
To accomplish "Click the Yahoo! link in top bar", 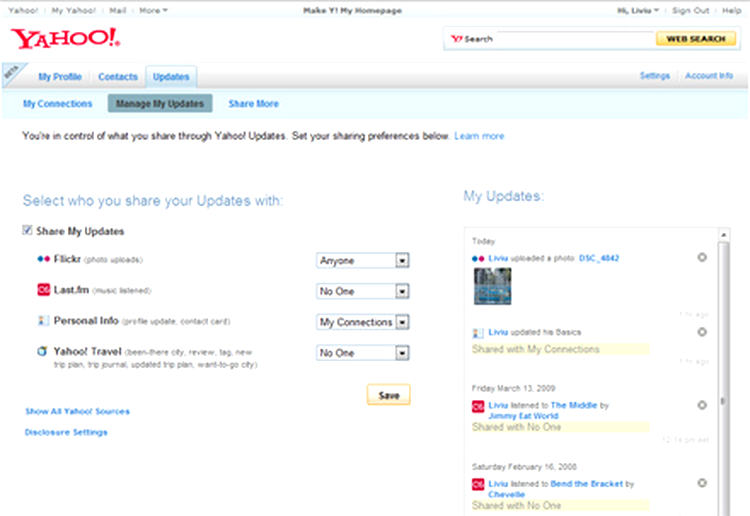I will click(23, 10).
